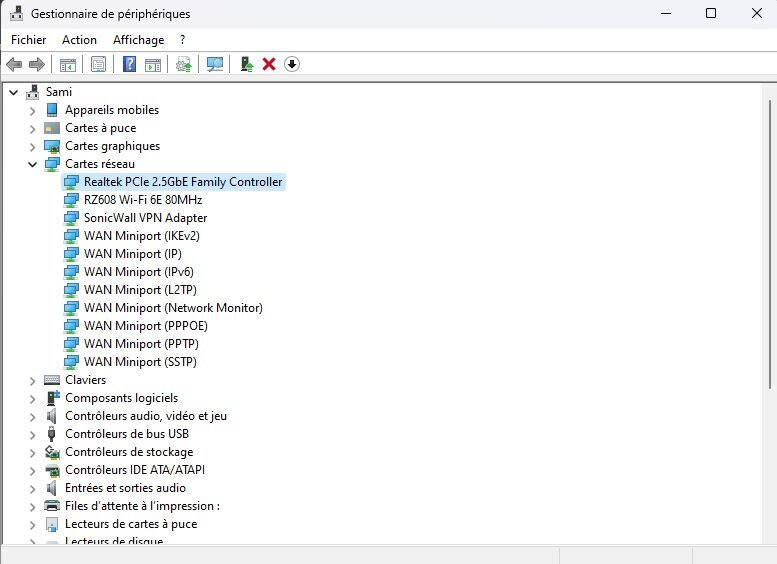Select Entrées et sorties audio label
The height and width of the screenshot is (564, 777).
[x=125, y=488]
